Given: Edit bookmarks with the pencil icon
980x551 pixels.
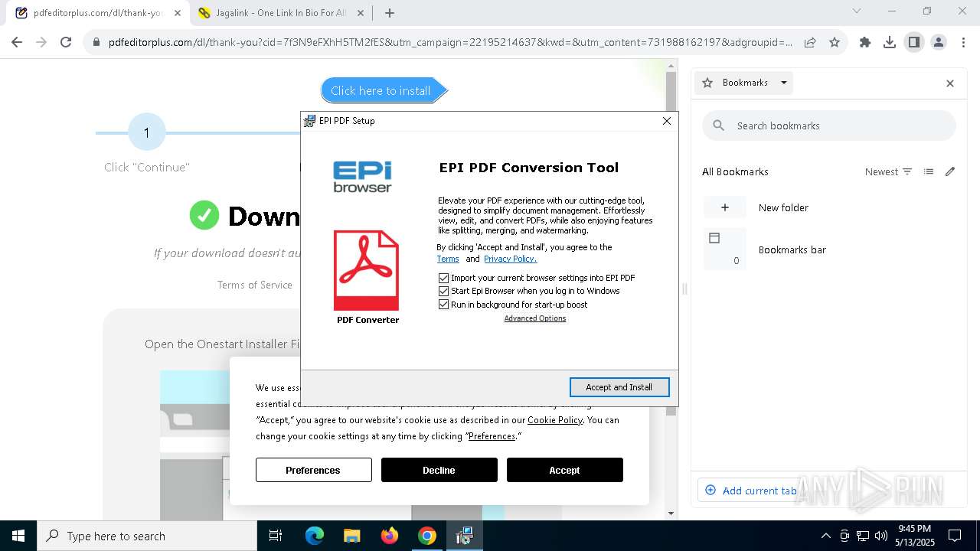Looking at the screenshot, I should coord(950,171).
